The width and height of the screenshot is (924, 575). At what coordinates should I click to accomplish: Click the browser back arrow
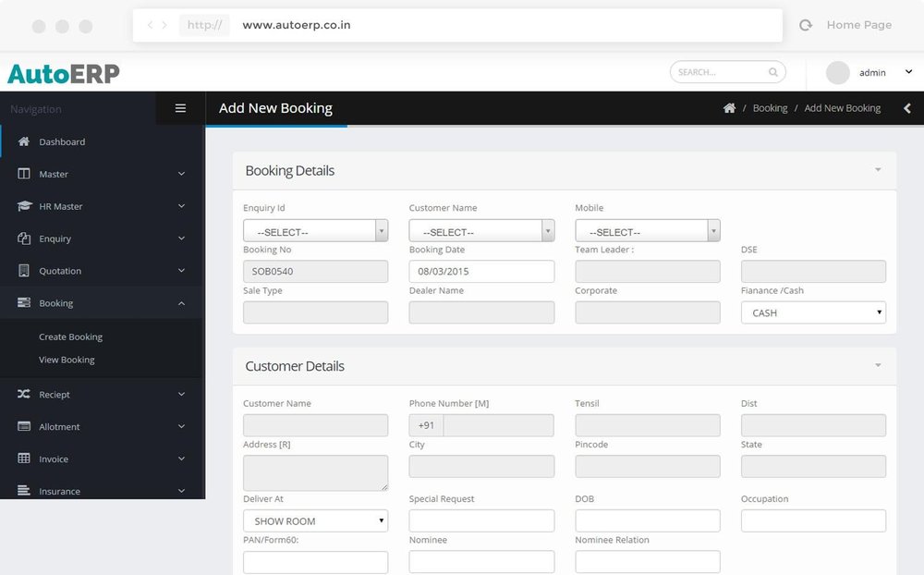point(150,25)
